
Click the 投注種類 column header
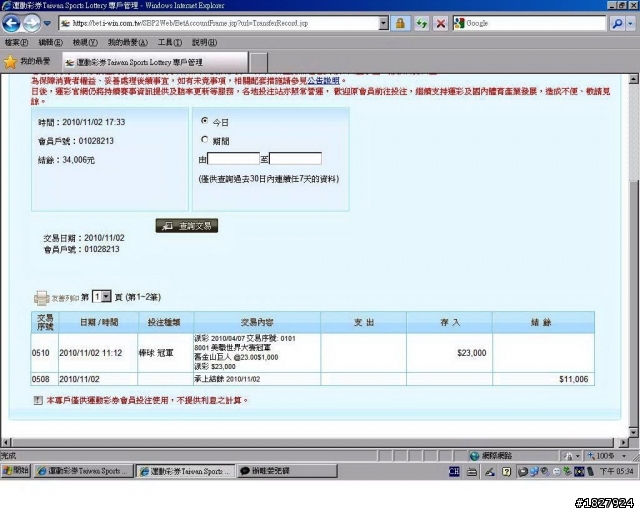coord(166,322)
